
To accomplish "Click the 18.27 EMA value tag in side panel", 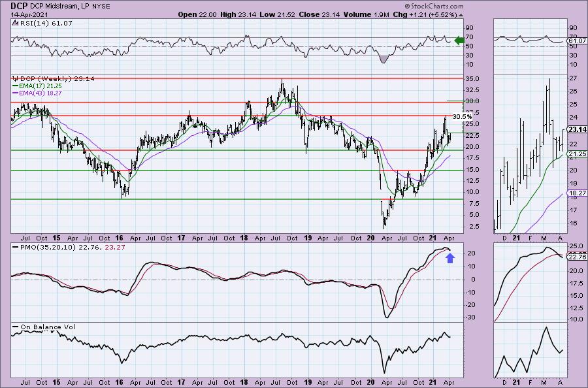I will 578,193.
